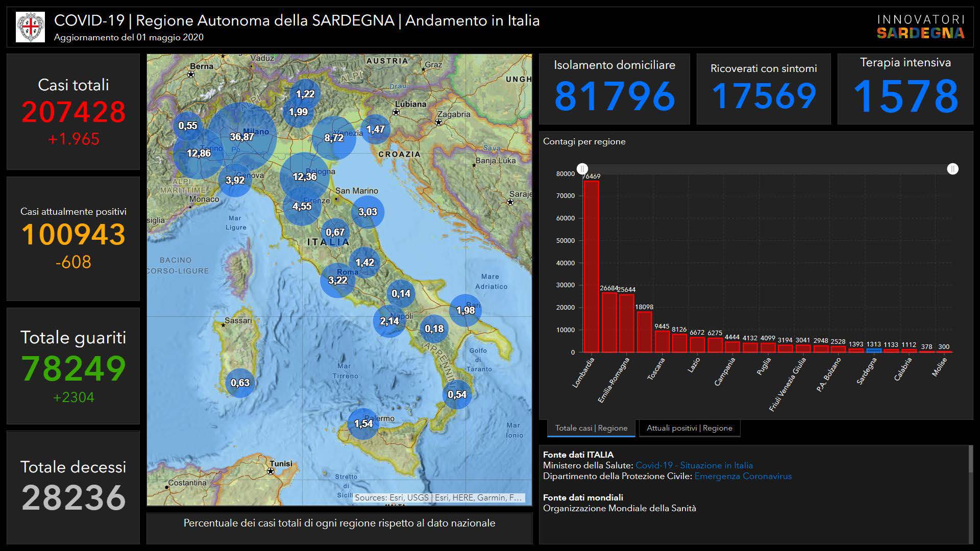The height and width of the screenshot is (551, 980).
Task: Click the Lombardia bar showing 76469
Action: click(591, 266)
